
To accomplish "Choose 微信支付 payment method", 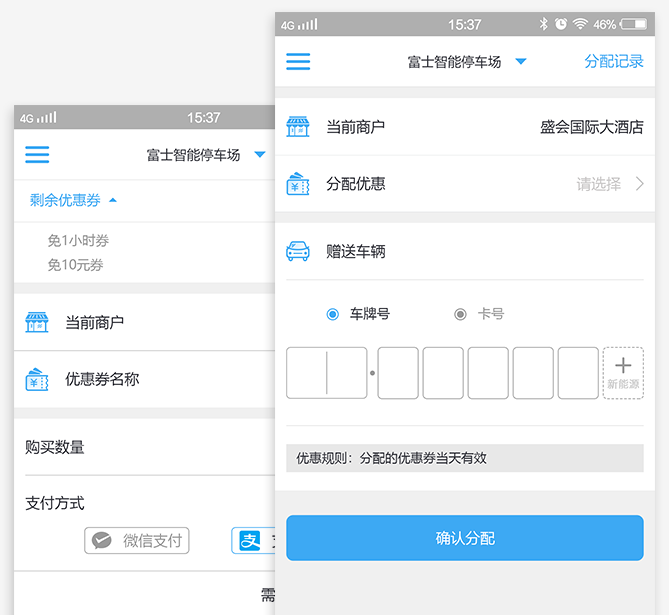I will point(137,541).
